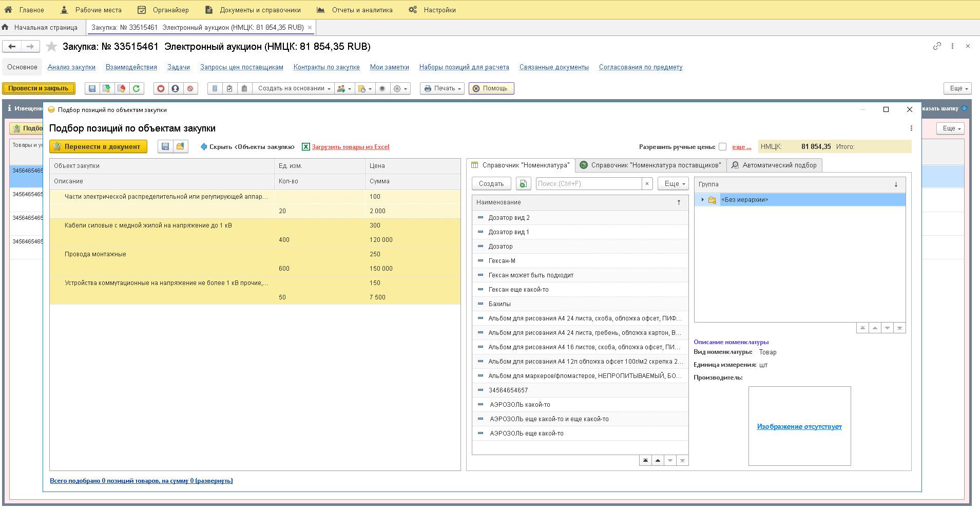The image size is (980, 509).
Task: Switch to the Автоматический подбор tab
Action: (774, 165)
